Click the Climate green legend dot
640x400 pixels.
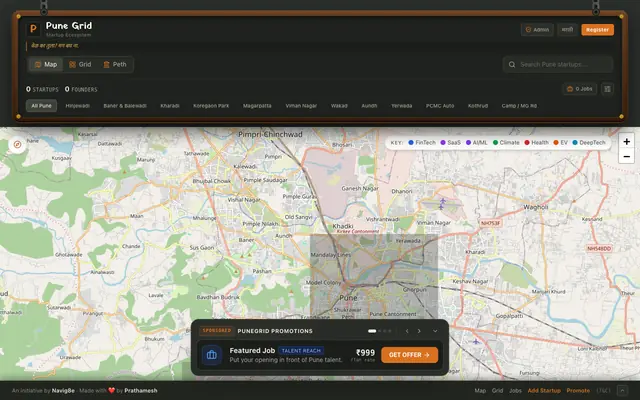click(x=495, y=142)
